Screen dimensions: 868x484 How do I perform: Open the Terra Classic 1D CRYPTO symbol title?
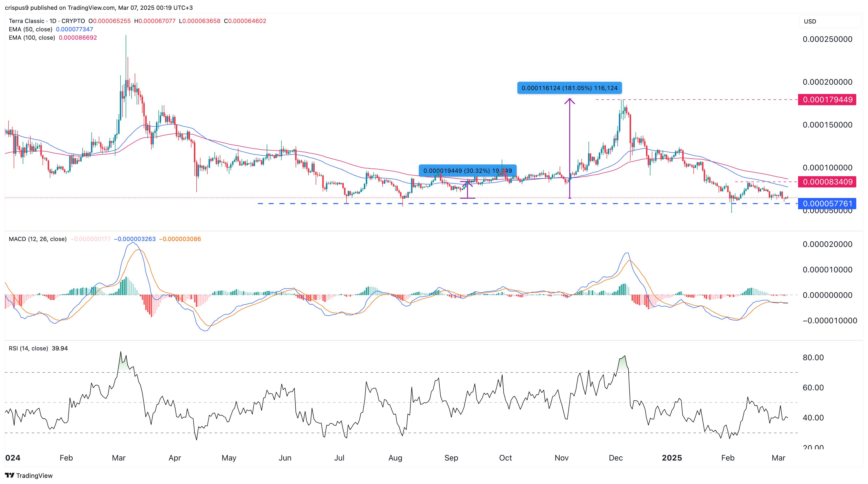point(46,21)
